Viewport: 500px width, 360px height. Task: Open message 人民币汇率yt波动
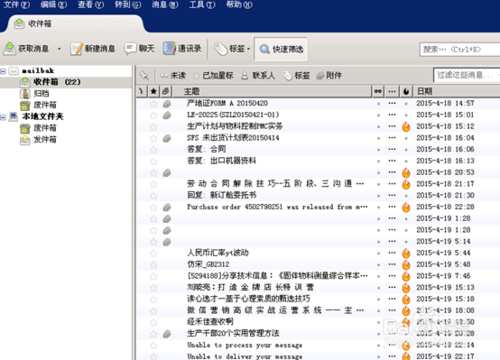click(x=218, y=253)
